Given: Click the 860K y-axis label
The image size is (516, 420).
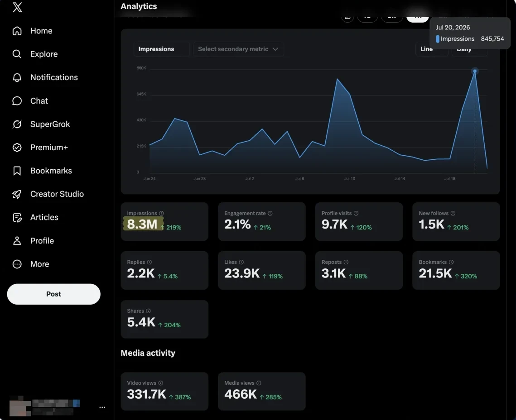Looking at the screenshot, I should pyautogui.click(x=141, y=68).
